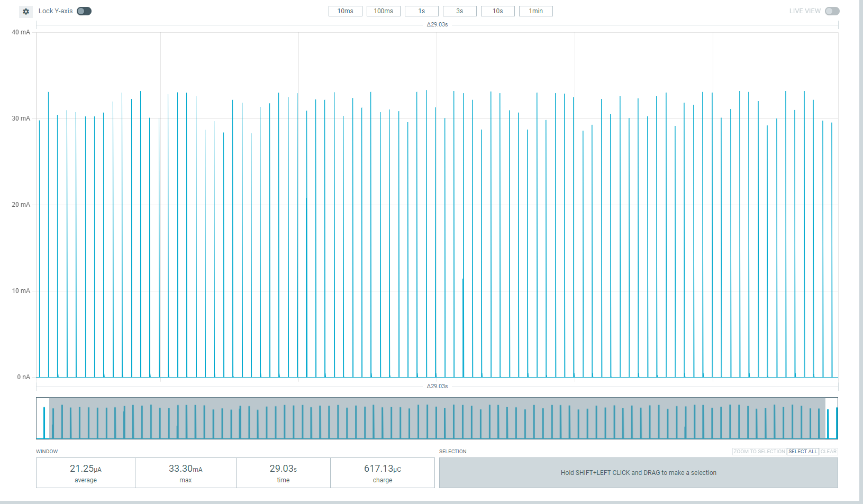Click ZOOM TO SELECTION
The width and height of the screenshot is (863, 504).
pos(759,452)
